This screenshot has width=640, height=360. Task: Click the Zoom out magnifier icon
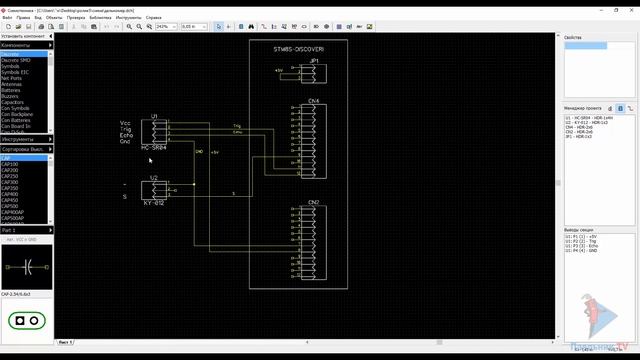[x=139, y=27]
